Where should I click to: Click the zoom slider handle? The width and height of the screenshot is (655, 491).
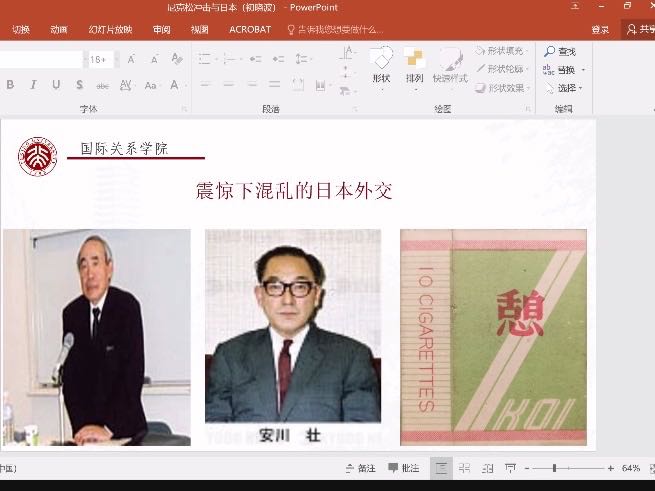[554, 468]
